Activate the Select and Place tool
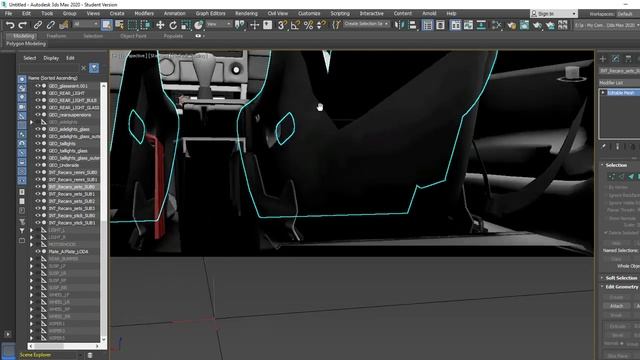Viewport: 640px width, 360px height. click(x=198, y=25)
